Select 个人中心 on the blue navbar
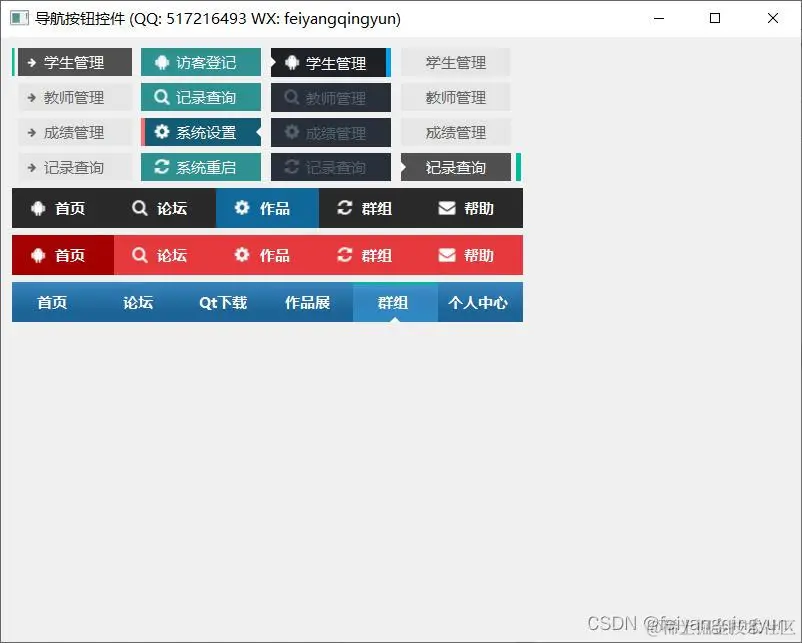 [479, 302]
